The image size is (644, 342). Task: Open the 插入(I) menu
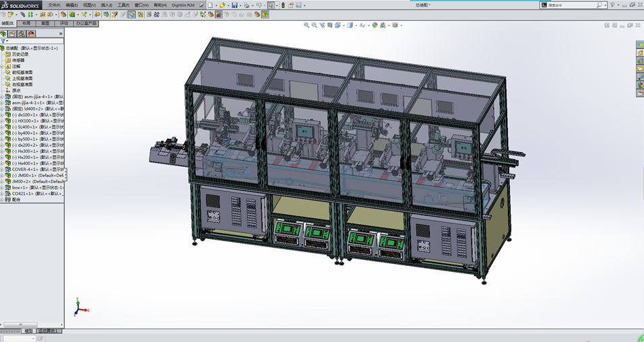point(106,5)
